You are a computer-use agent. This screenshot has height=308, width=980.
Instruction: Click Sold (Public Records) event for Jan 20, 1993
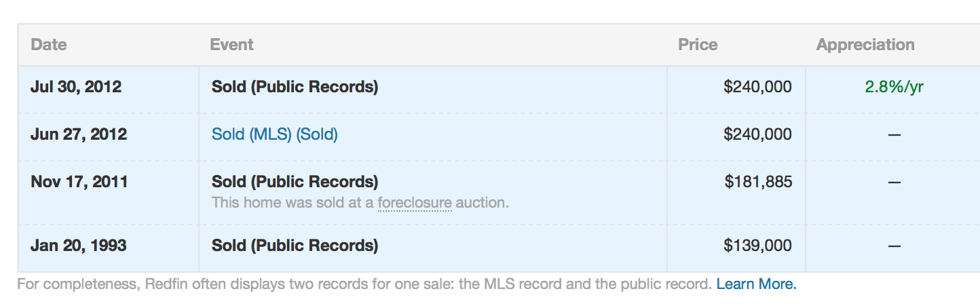coord(295,245)
